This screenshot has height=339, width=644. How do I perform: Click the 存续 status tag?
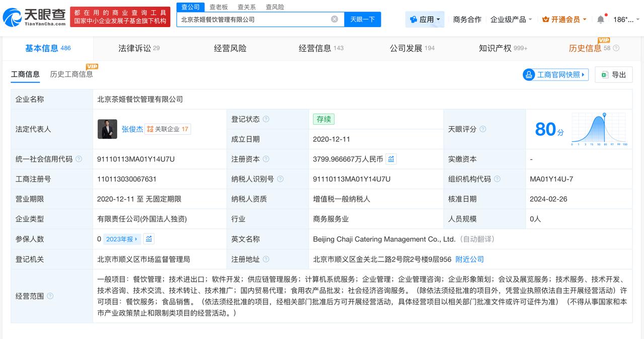coord(323,119)
